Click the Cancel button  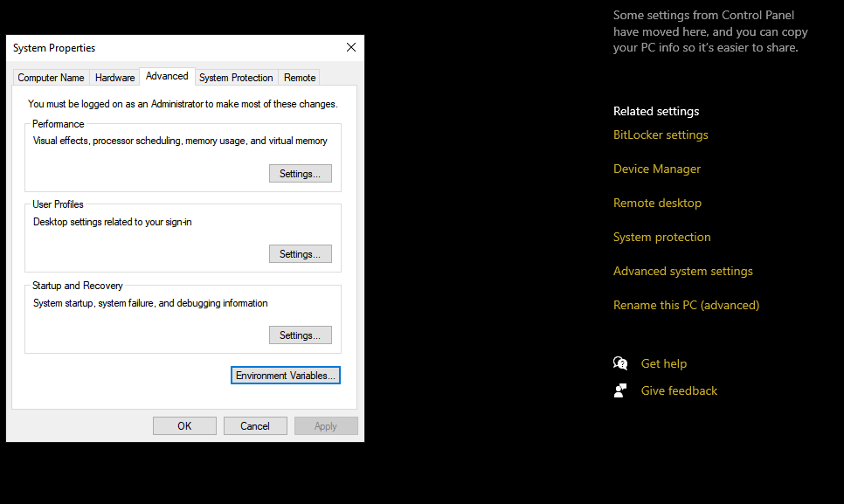(255, 425)
